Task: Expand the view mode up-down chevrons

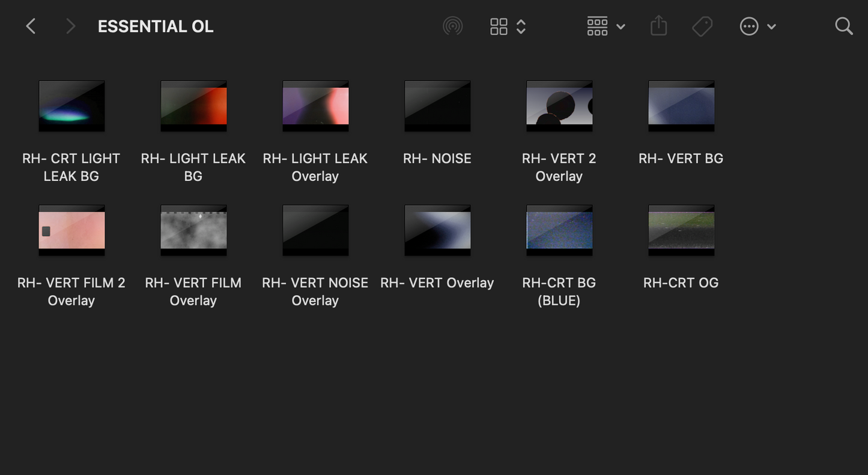Action: click(521, 26)
